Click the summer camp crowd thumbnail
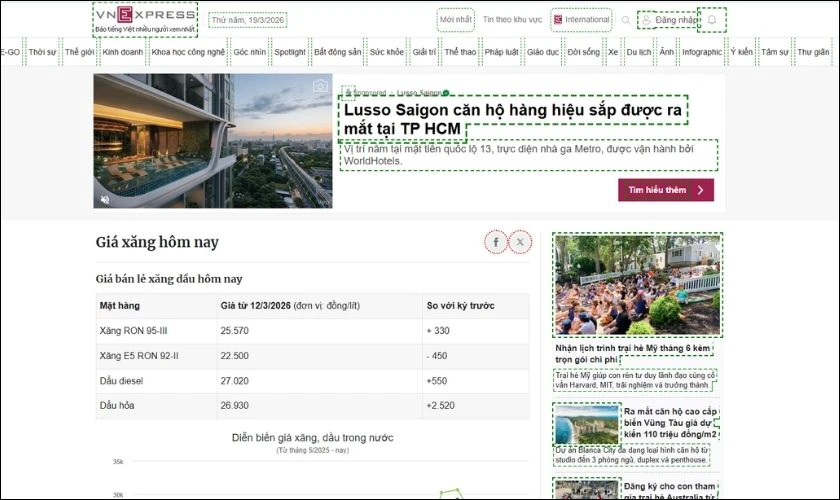The width and height of the screenshot is (840, 500). pos(637,286)
